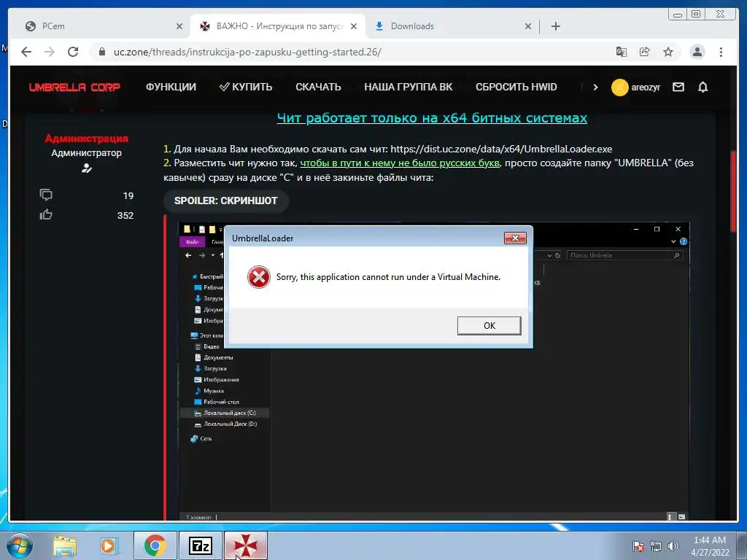Image resolution: width=747 pixels, height=560 pixels.
Task: Click the UMBRELLA CORP logo
Action: coord(74,87)
